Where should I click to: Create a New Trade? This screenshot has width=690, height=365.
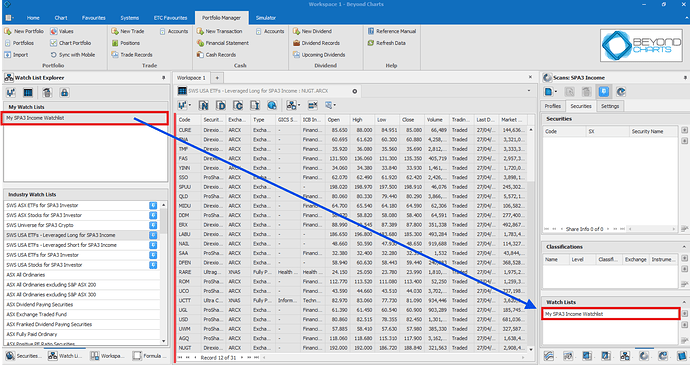tap(128, 31)
